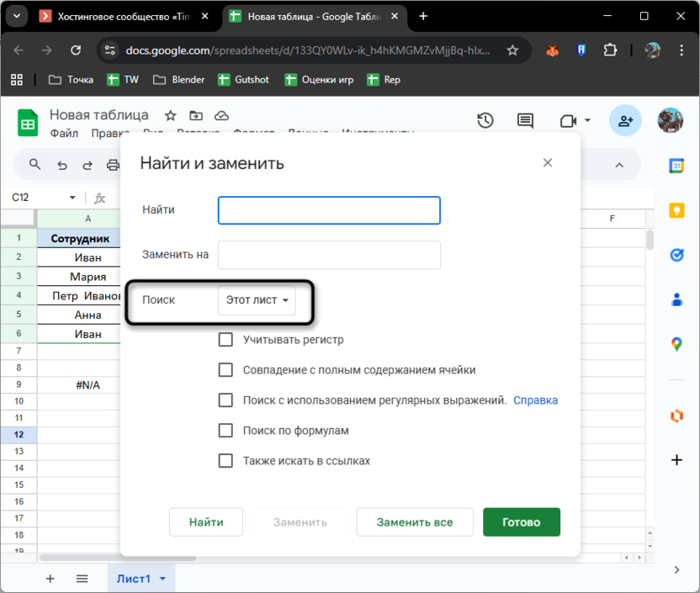
Task: Open Google Maps side panel
Action: tap(676, 342)
